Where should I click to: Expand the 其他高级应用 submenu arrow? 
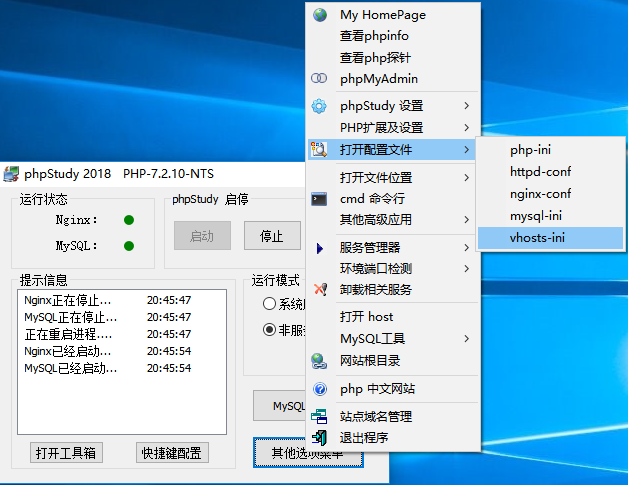coord(467,219)
